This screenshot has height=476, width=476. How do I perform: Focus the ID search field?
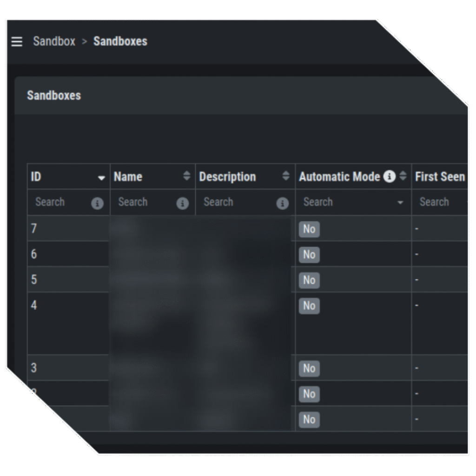point(60,202)
